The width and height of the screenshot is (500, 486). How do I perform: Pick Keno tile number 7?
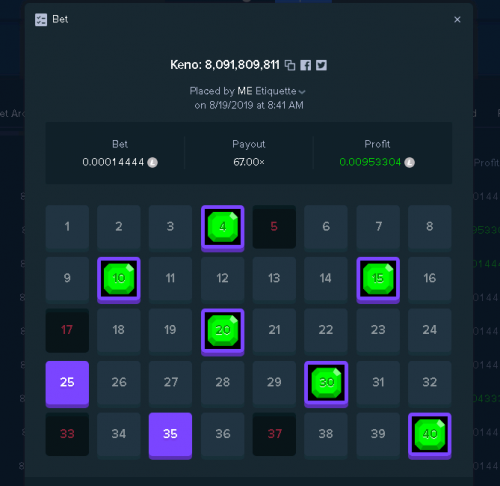click(378, 228)
